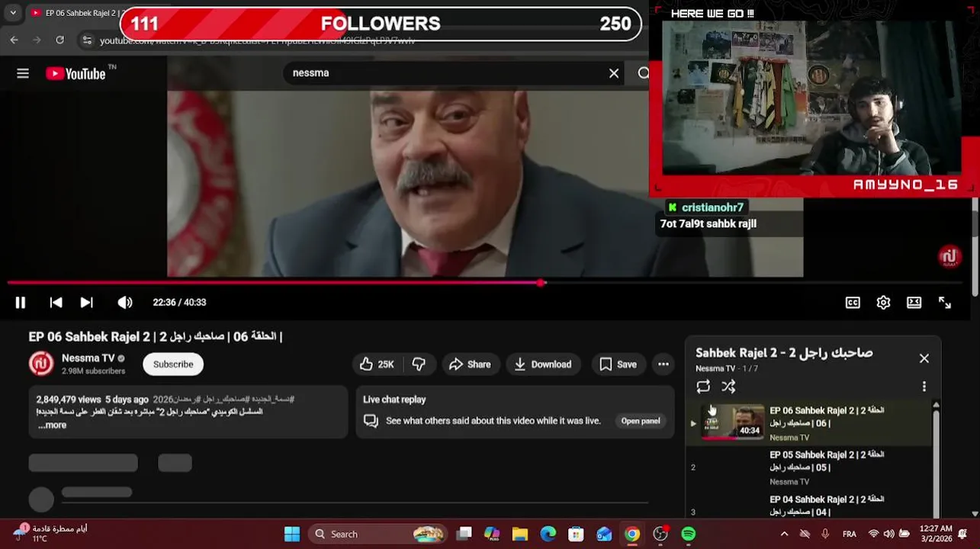980x549 pixels.
Task: Open the browser tab search dropdown
Action: [13, 13]
